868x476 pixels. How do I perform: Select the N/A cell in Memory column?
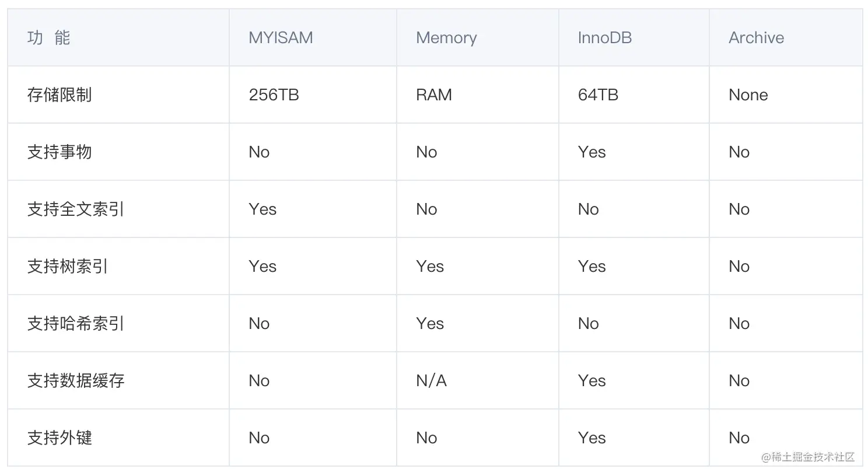point(431,381)
